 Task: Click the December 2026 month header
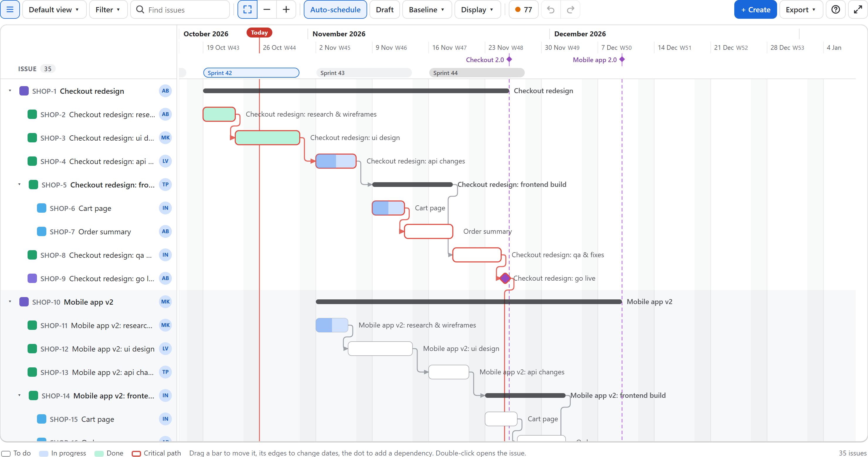[580, 34]
